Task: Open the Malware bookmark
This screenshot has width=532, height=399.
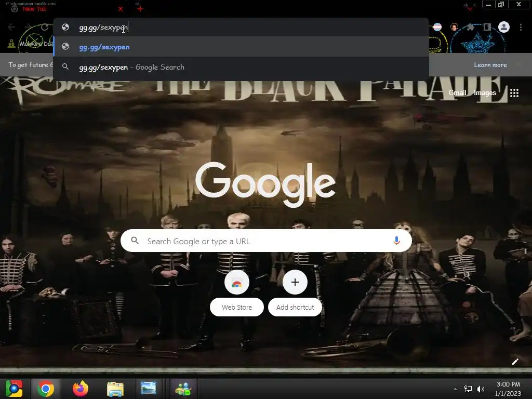Action: click(x=31, y=44)
